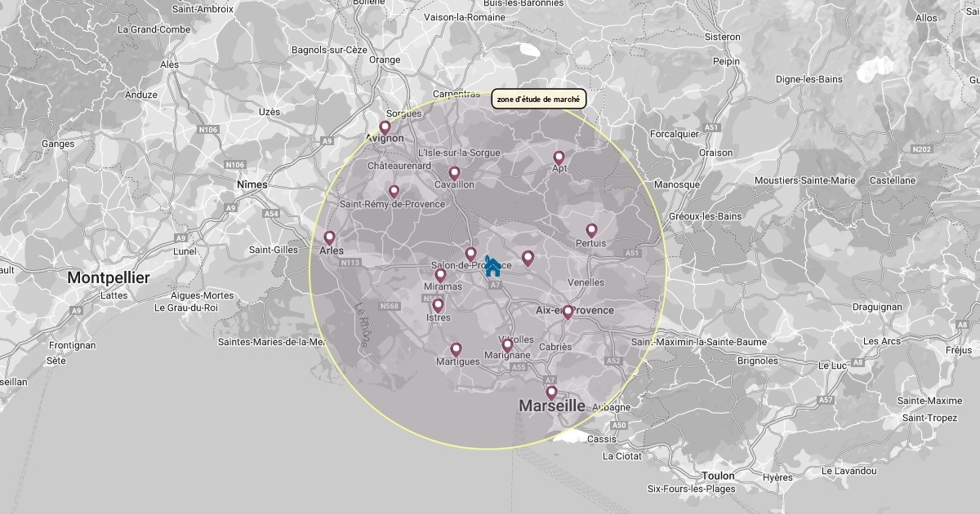The image size is (980, 514).
Task: Click the "zone d'étude de marché" label
Action: coord(539,100)
